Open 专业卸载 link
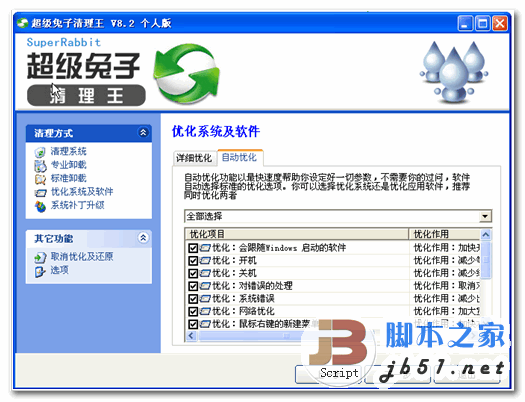This screenshot has height=402, width=525. point(69,165)
